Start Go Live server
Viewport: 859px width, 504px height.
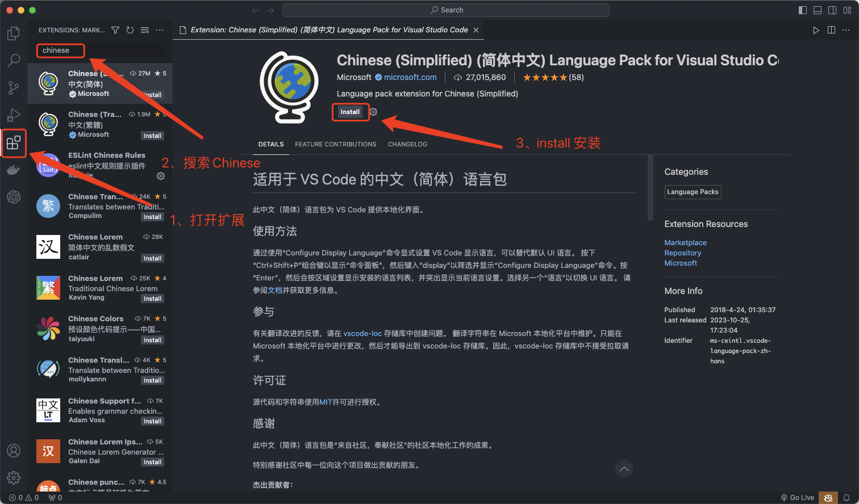click(798, 498)
